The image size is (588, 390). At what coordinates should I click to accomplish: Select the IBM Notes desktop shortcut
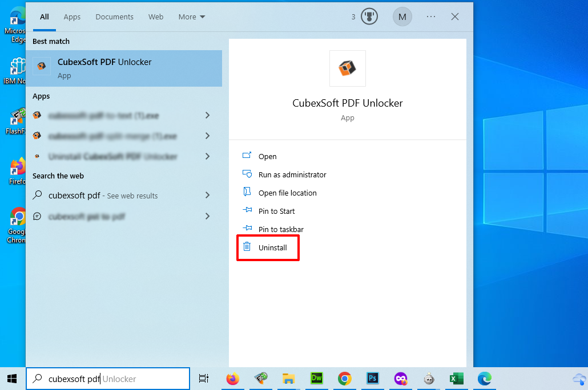tap(15, 71)
